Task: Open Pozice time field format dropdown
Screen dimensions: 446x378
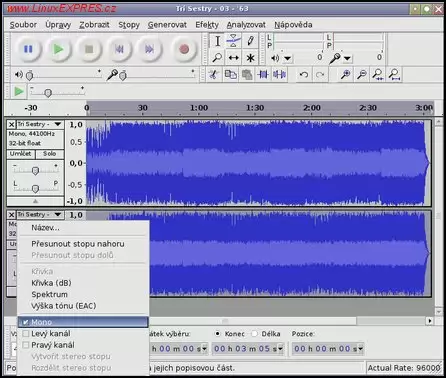Action: click(x=360, y=349)
